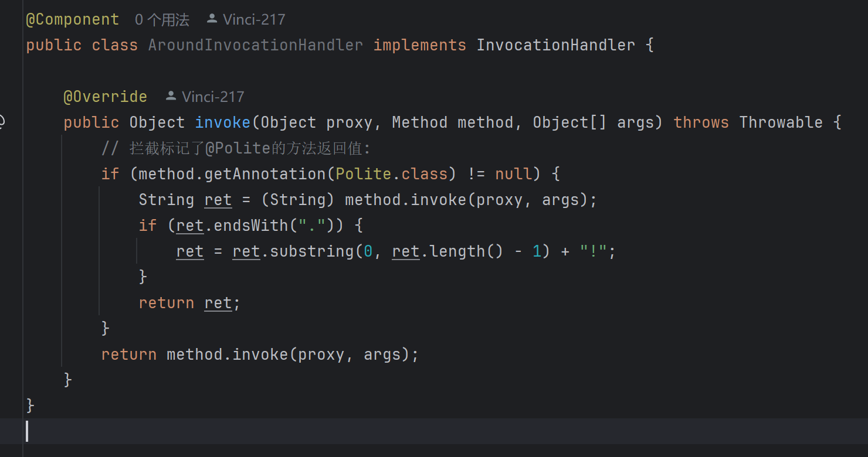868x457 pixels.
Task: Click the implements keyword
Action: coord(420,45)
